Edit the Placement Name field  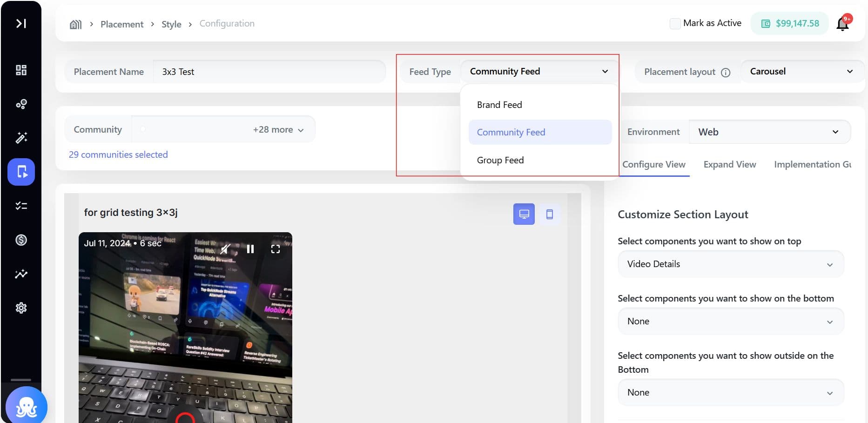tap(269, 72)
